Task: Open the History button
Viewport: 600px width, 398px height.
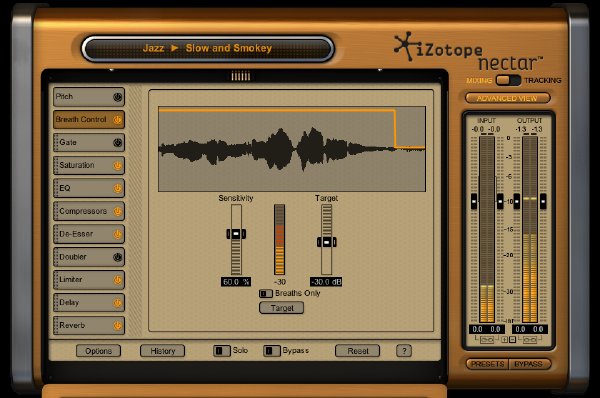Action: click(162, 351)
